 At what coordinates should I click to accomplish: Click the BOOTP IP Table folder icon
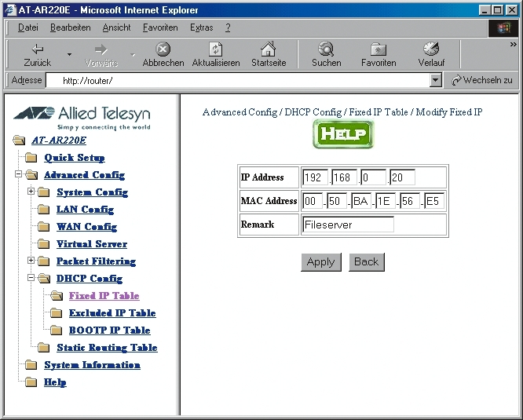click(56, 331)
